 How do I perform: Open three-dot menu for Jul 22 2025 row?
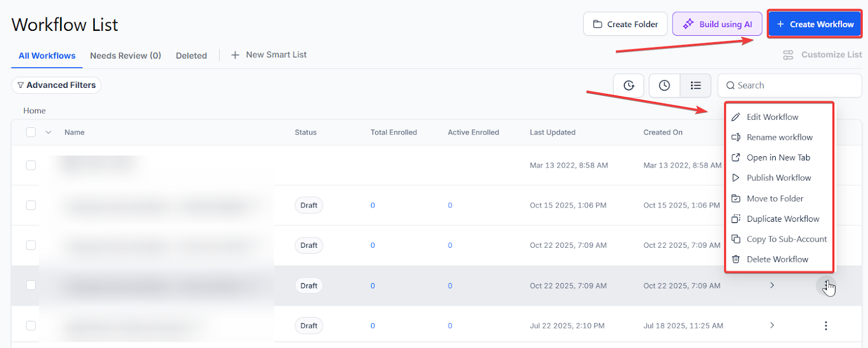pyautogui.click(x=826, y=326)
